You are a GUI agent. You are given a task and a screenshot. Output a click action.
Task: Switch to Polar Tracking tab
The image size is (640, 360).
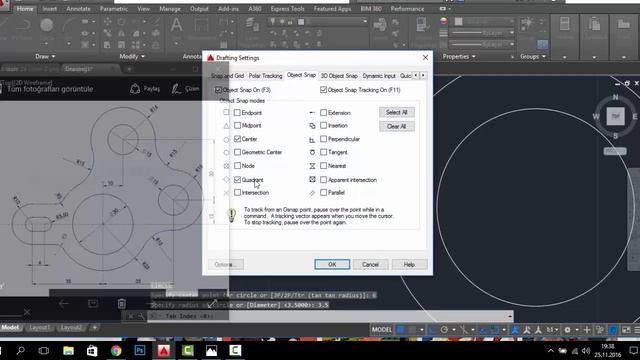pos(265,76)
